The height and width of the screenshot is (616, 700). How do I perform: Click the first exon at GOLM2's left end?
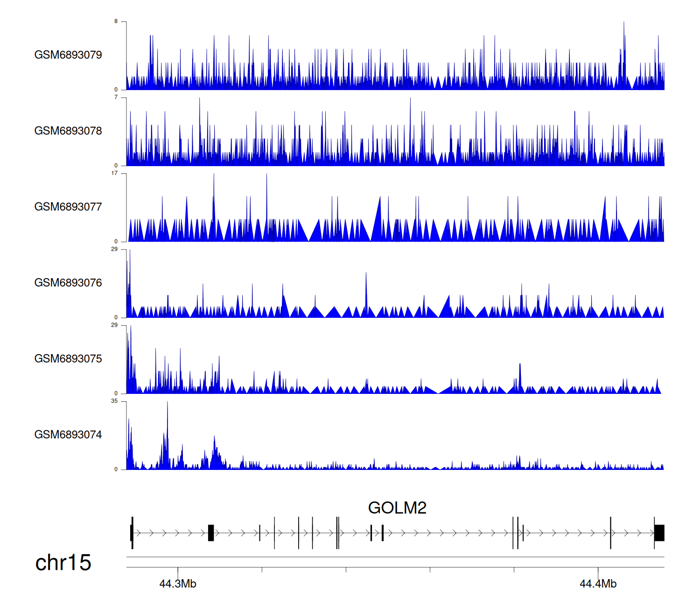[x=132, y=533]
